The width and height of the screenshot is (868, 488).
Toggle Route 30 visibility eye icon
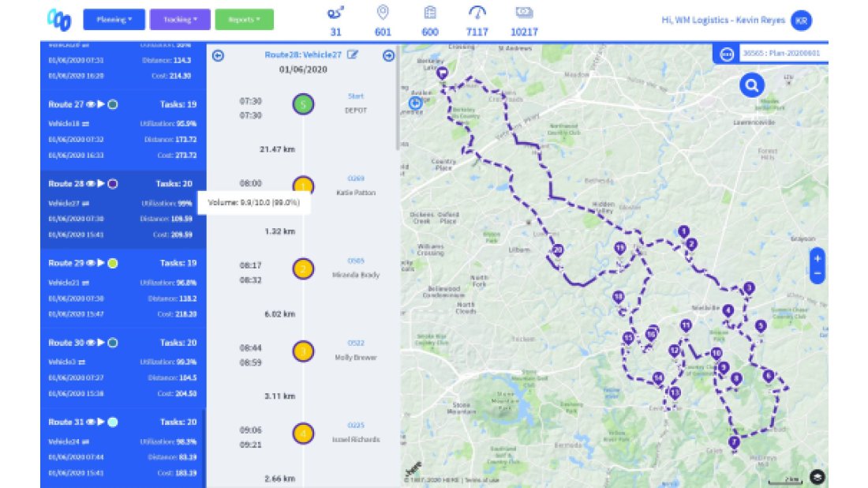coord(91,343)
